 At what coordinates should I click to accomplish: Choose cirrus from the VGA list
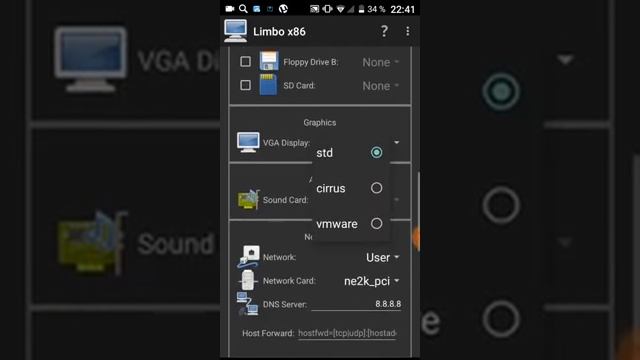click(x=351, y=188)
